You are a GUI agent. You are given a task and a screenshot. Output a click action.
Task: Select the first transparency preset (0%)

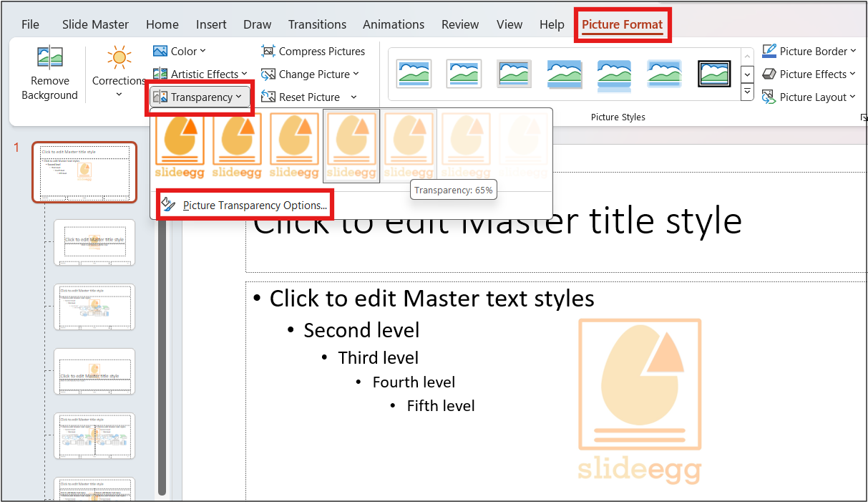click(x=180, y=146)
